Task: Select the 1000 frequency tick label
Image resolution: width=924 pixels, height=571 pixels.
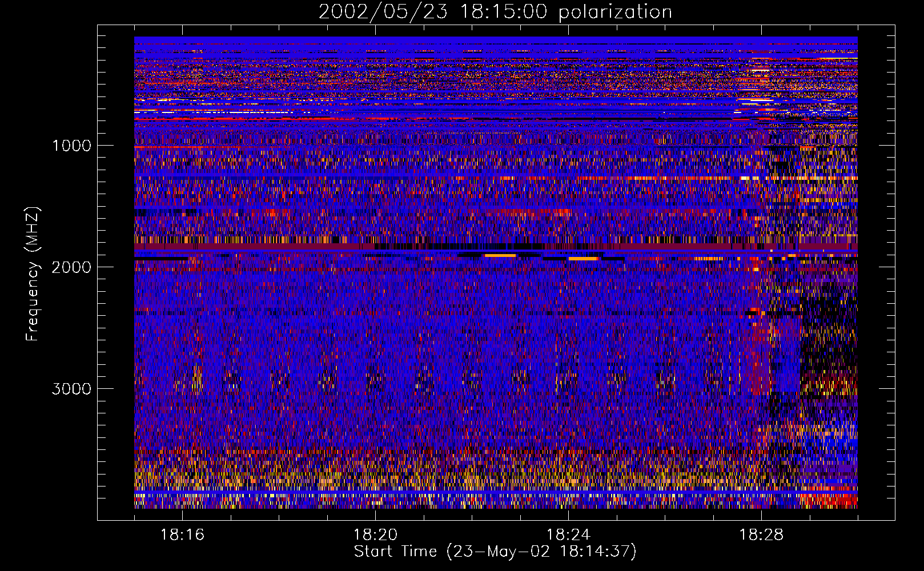Action: (71, 146)
